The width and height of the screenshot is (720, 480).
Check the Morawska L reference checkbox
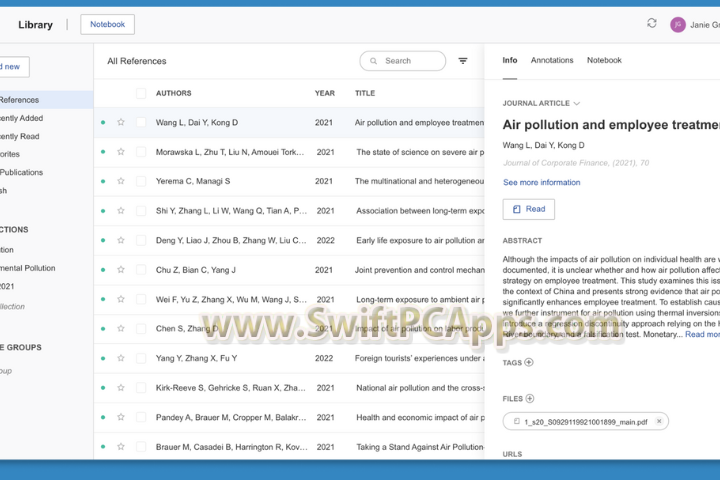click(x=141, y=152)
